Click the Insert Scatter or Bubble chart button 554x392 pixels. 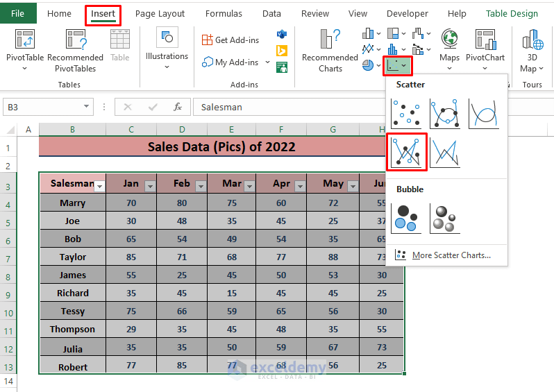(398, 65)
